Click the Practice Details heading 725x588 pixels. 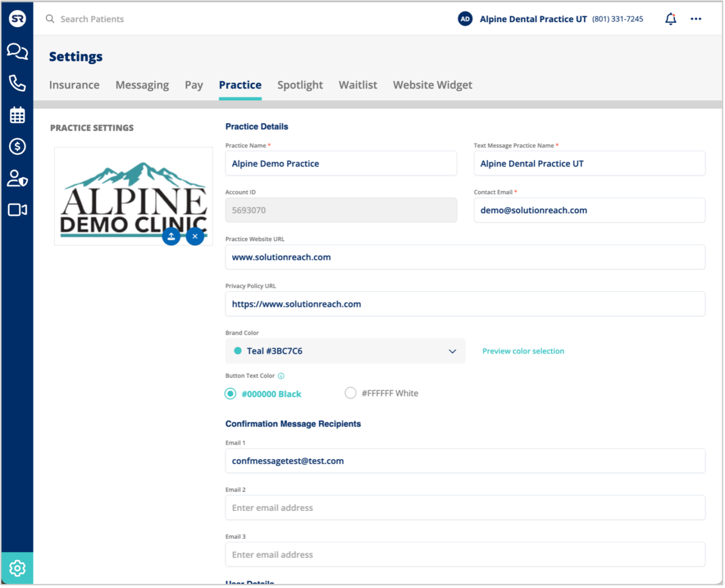click(x=257, y=126)
